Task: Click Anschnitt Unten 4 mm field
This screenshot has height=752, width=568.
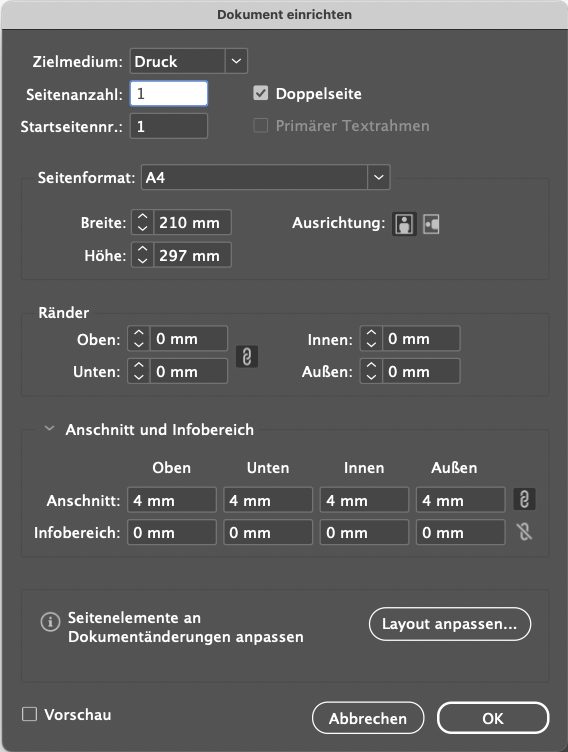Action: click(268, 500)
